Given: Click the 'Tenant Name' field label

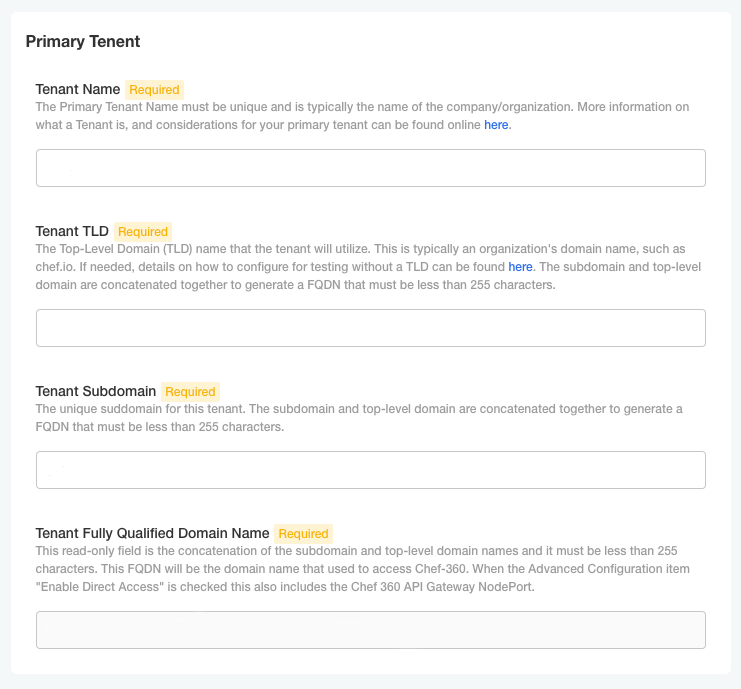Looking at the screenshot, I should [x=78, y=89].
